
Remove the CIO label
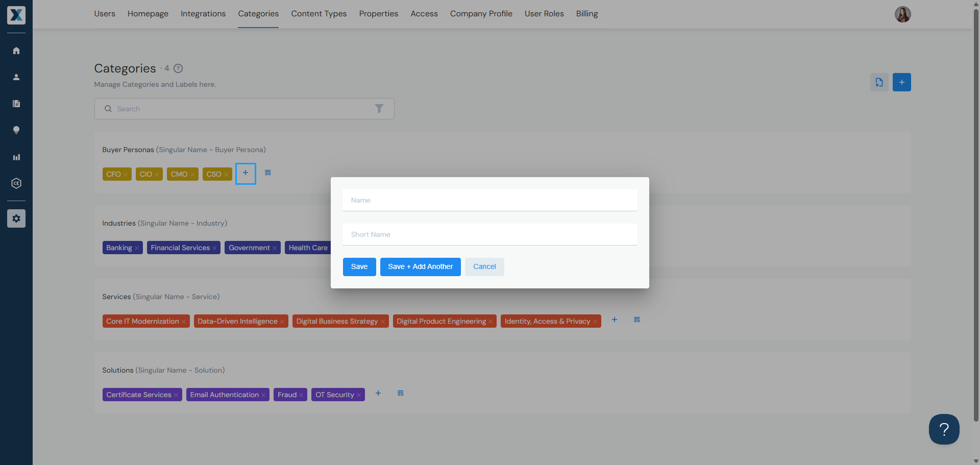point(157,175)
